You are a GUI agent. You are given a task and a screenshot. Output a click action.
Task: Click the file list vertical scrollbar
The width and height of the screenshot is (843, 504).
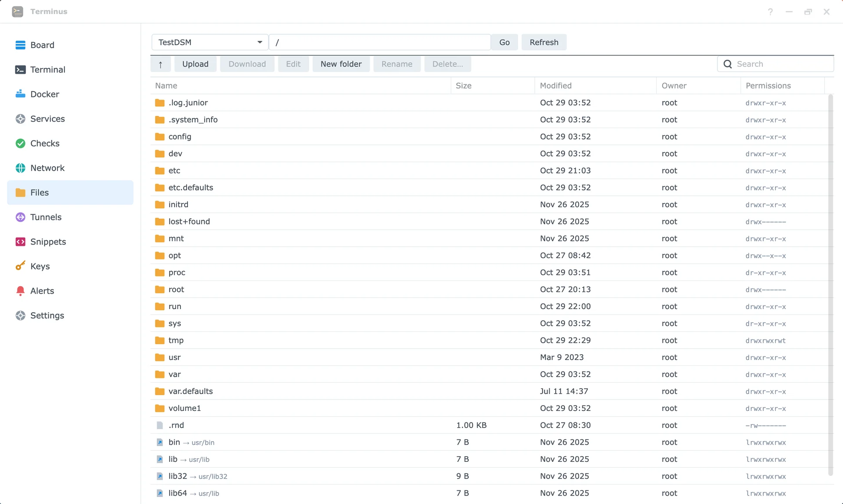(830, 285)
